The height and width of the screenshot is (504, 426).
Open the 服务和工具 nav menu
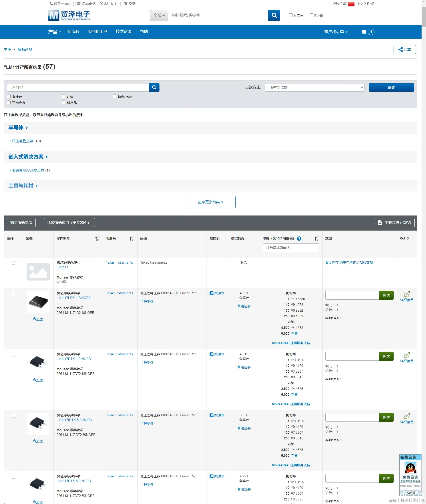97,32
